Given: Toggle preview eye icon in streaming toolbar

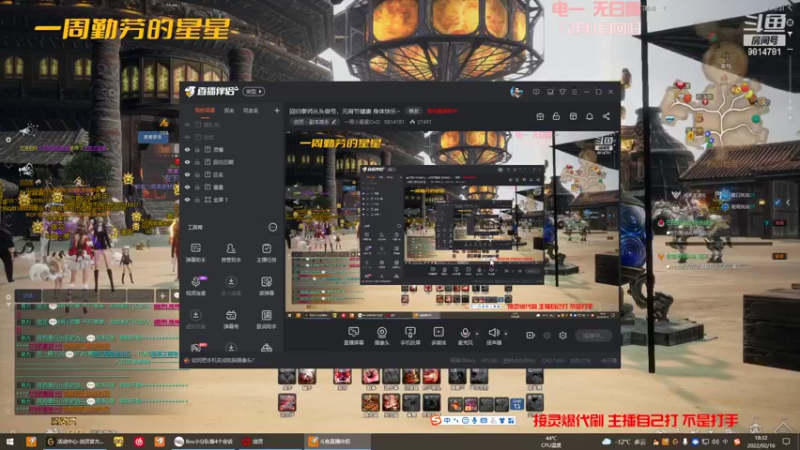Looking at the screenshot, I should coord(547,335).
